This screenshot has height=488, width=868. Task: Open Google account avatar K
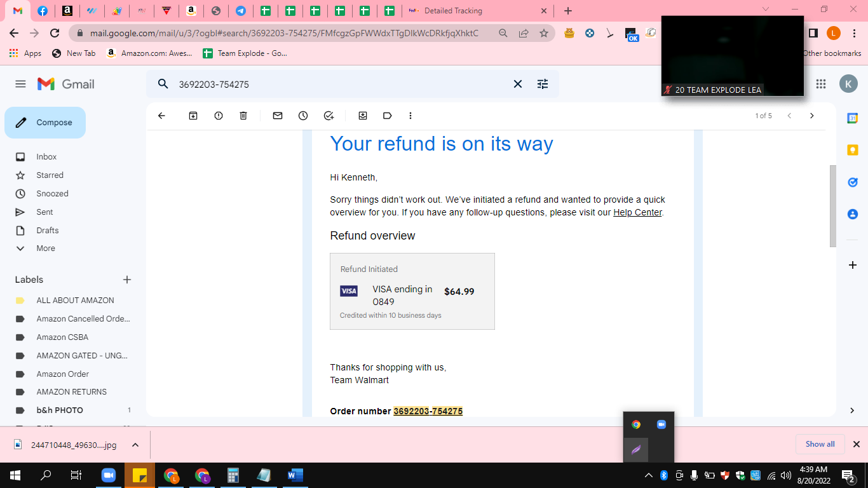coord(848,84)
